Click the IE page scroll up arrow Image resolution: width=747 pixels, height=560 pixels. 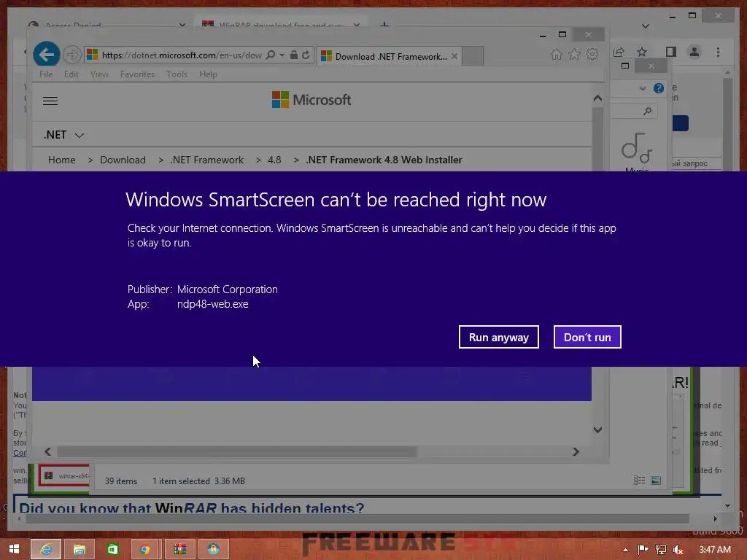coord(598,98)
